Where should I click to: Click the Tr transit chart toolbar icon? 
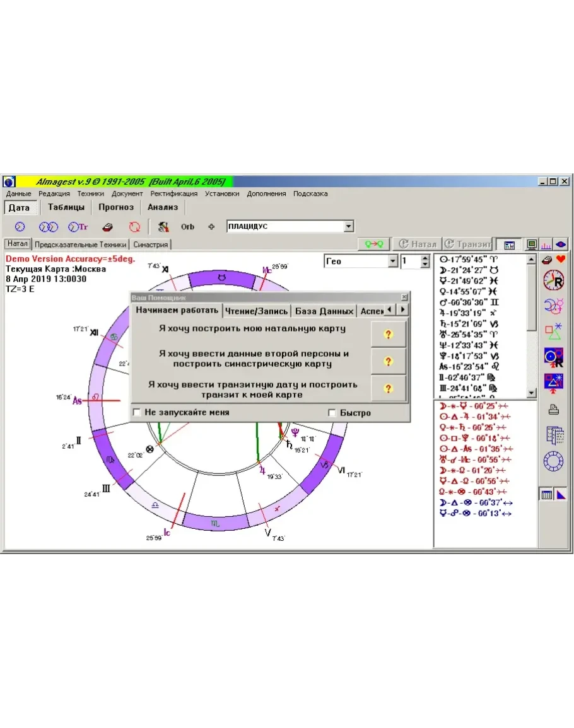click(x=78, y=227)
